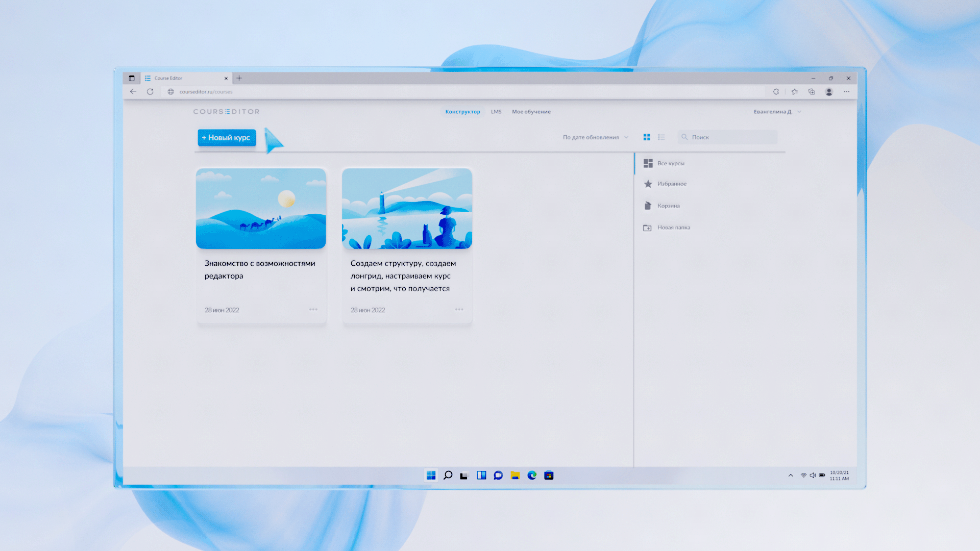Open the Корзина trash folder

tap(668, 206)
